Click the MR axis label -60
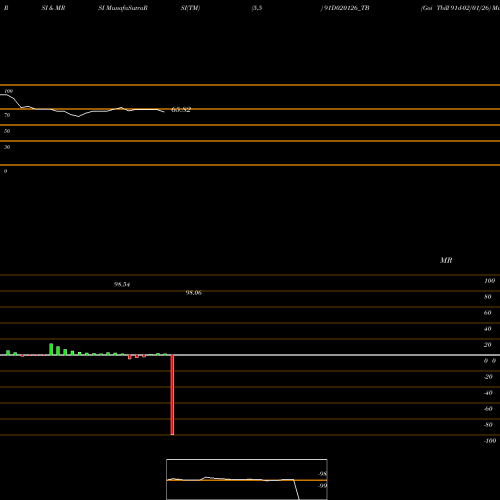 point(488,409)
